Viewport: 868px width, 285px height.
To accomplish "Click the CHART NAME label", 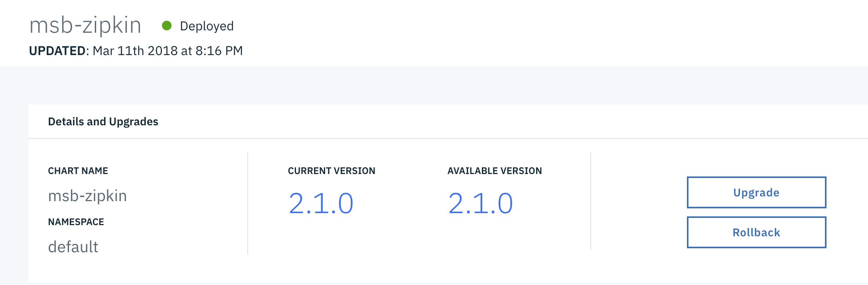I will [78, 171].
